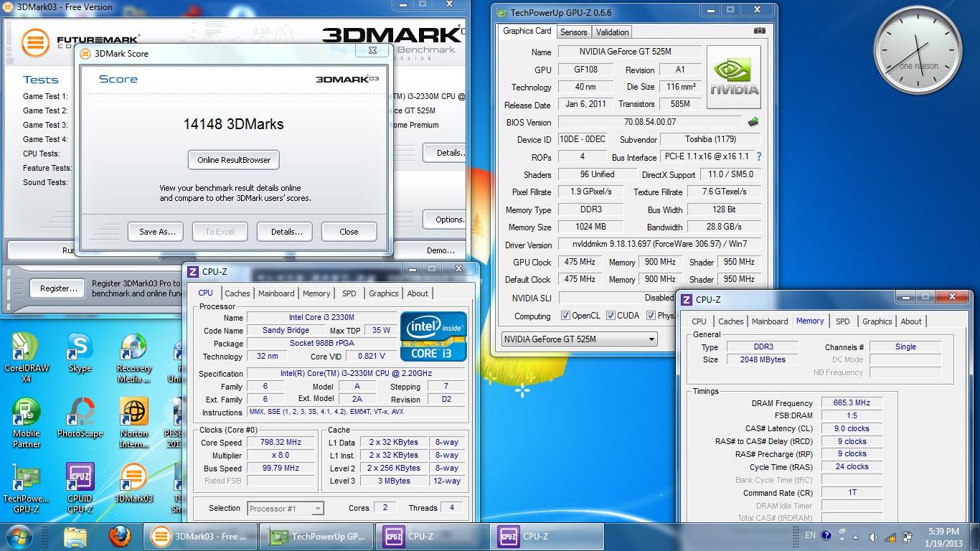Click the To Excel button
Viewport: 980px width, 551px height.
[x=220, y=232]
